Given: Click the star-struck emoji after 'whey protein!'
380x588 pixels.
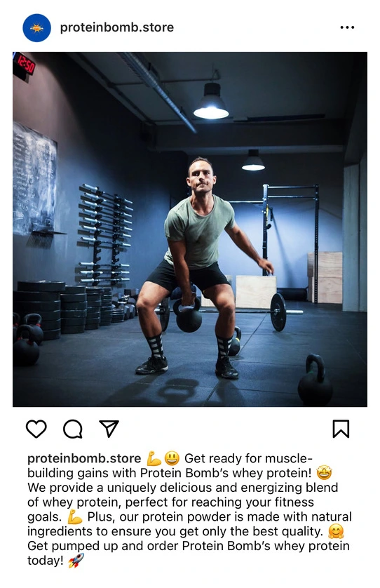Looking at the screenshot, I should [324, 473].
